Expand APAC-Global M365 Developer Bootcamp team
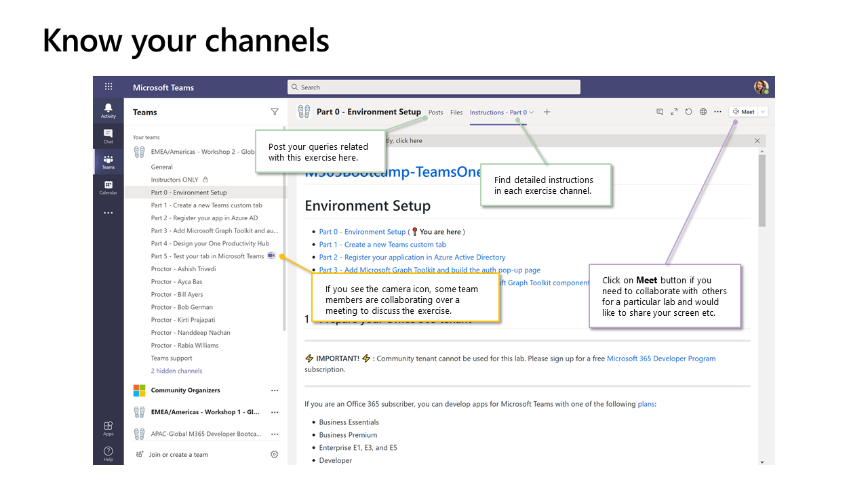The image size is (868, 488). pos(205,434)
